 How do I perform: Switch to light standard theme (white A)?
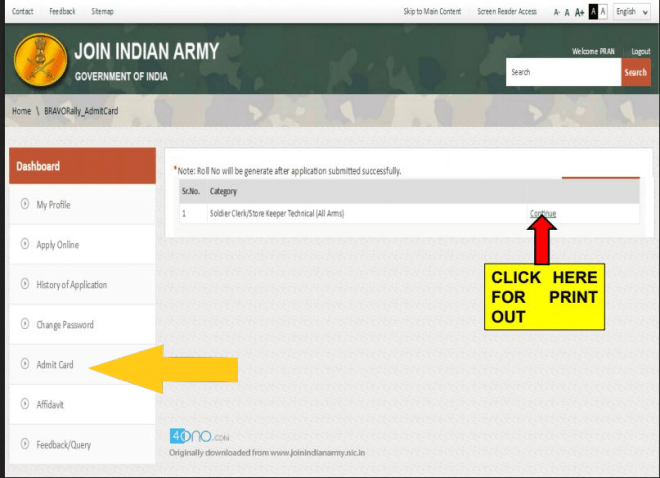(x=603, y=12)
